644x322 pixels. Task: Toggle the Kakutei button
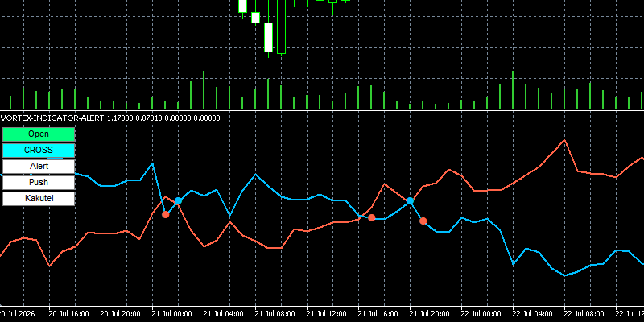(x=39, y=198)
